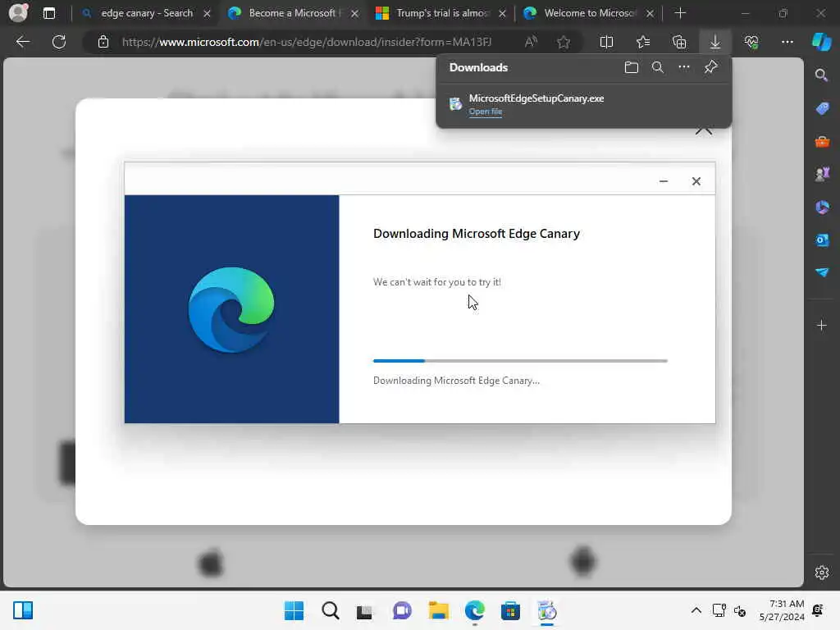840x630 pixels.
Task: Open the downloaded file link
Action: tap(486, 112)
